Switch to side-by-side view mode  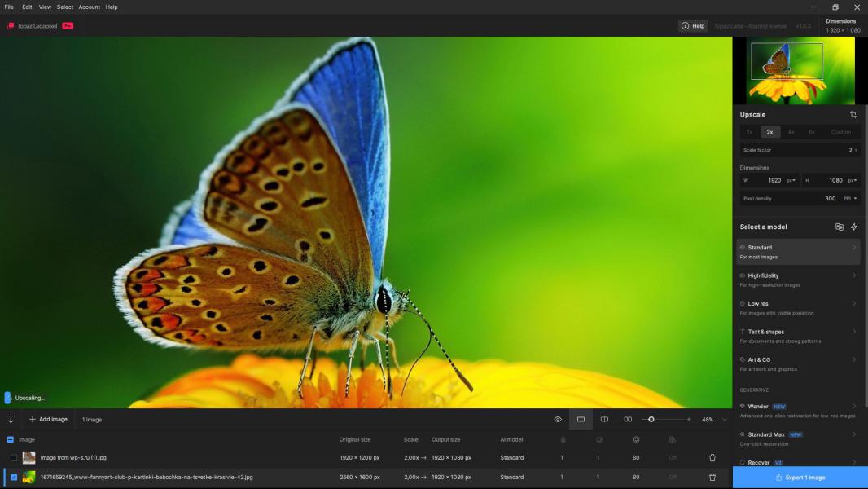(628, 420)
